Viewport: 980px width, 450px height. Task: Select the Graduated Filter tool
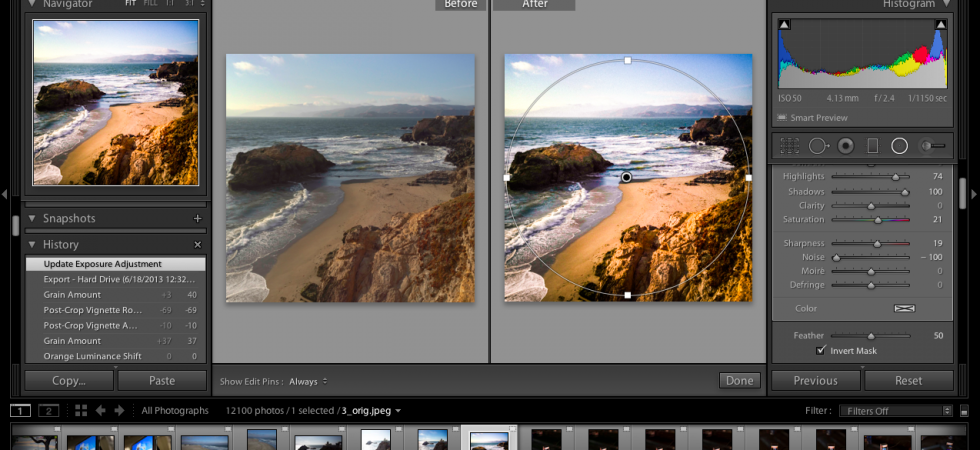click(x=872, y=146)
